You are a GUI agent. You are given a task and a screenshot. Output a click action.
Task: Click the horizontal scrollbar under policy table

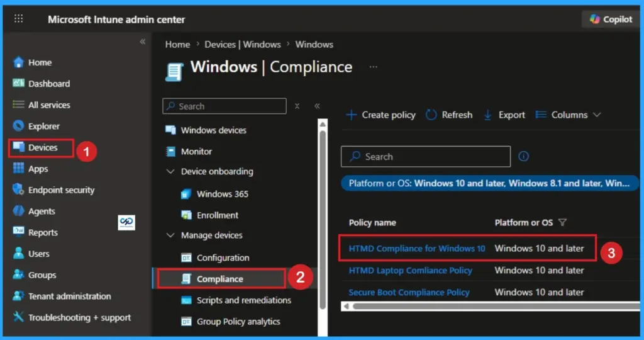[496, 306]
